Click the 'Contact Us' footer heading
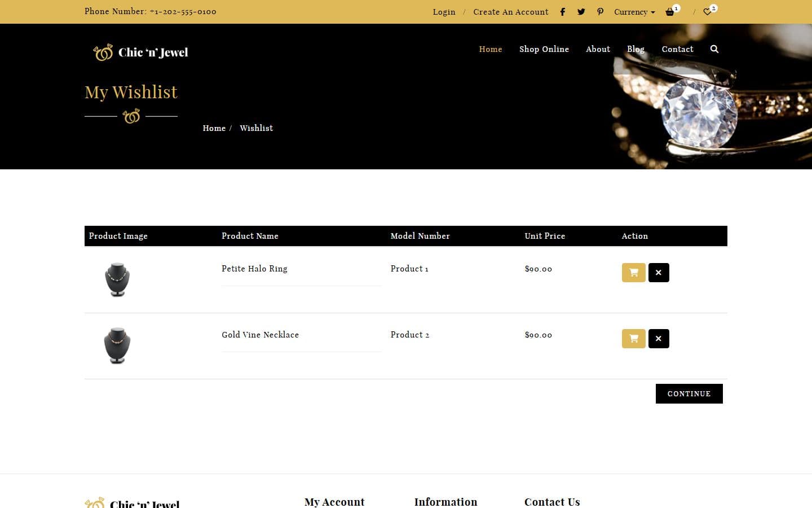 coord(552,502)
